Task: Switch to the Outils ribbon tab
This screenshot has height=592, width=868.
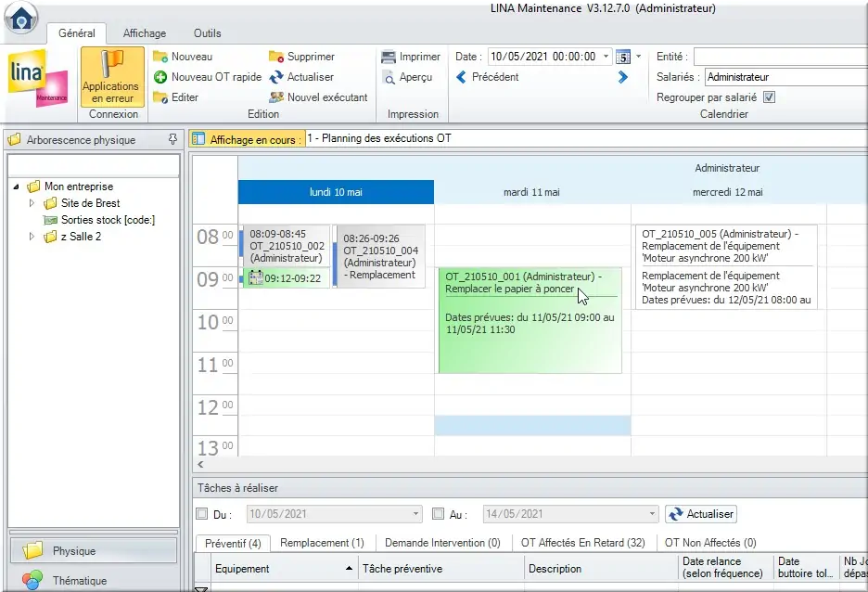Action: 208,33
